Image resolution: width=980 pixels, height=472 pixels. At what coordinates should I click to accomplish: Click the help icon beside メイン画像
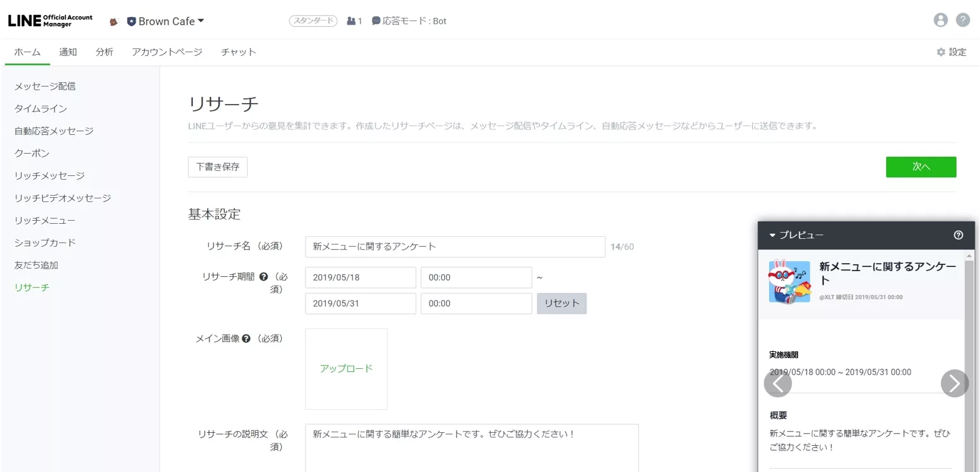click(x=246, y=339)
